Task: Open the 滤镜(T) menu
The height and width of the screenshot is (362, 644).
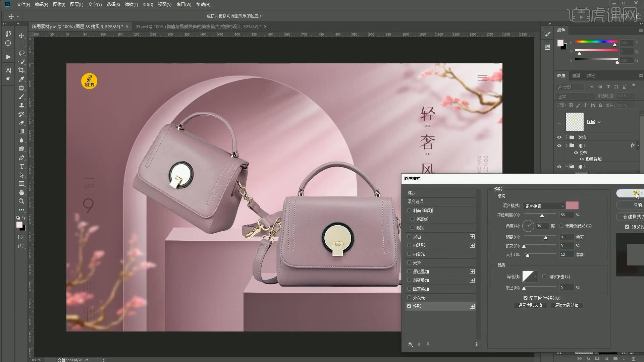Action: tap(131, 4)
